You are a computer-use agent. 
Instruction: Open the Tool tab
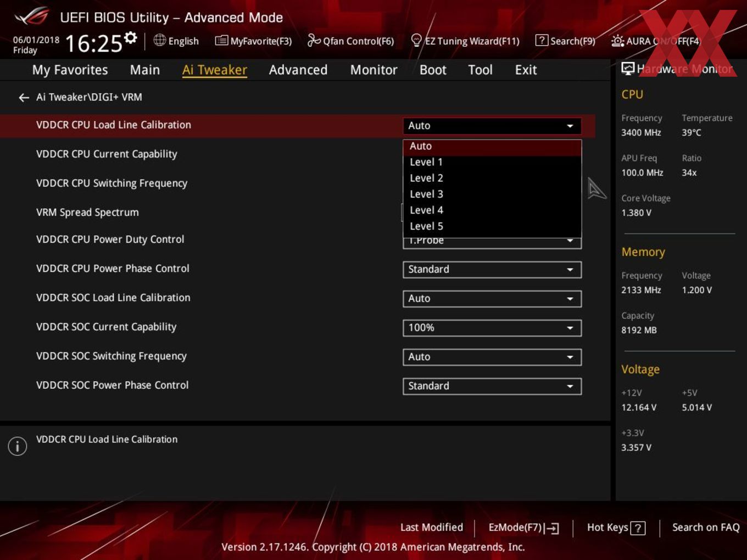(480, 70)
